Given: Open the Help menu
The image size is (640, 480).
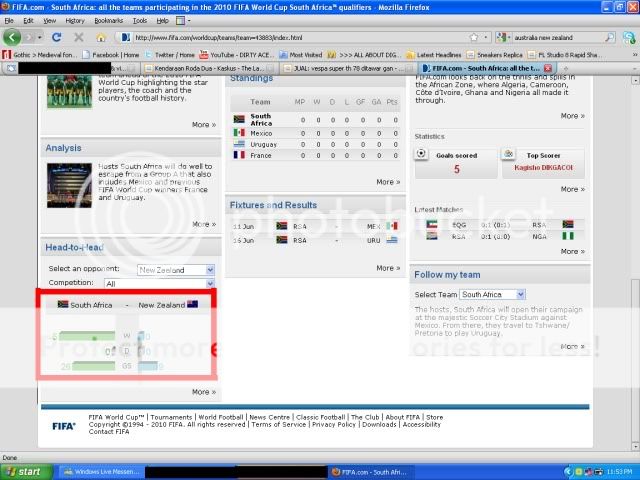Looking at the screenshot, I should pos(162,20).
